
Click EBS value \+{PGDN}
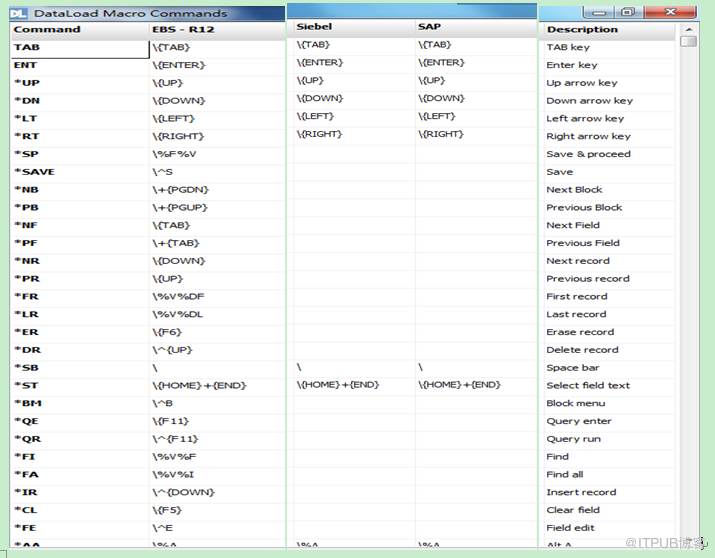click(181, 190)
